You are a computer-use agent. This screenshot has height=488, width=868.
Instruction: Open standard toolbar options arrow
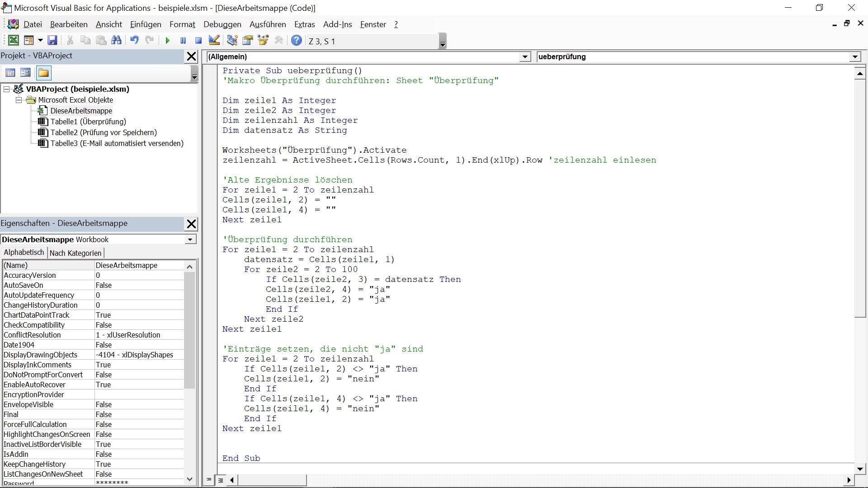point(443,41)
